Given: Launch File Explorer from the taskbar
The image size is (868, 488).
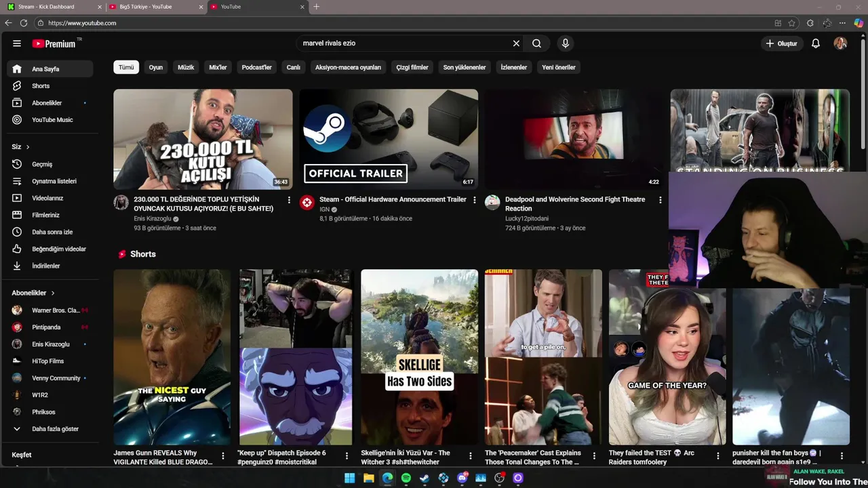Looking at the screenshot, I should [x=368, y=478].
